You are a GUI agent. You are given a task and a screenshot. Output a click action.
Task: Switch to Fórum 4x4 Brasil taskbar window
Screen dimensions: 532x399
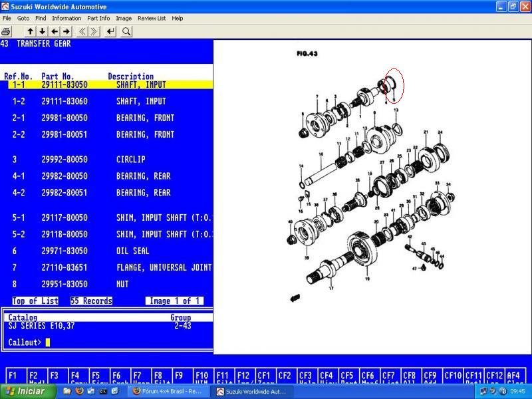pyautogui.click(x=168, y=392)
